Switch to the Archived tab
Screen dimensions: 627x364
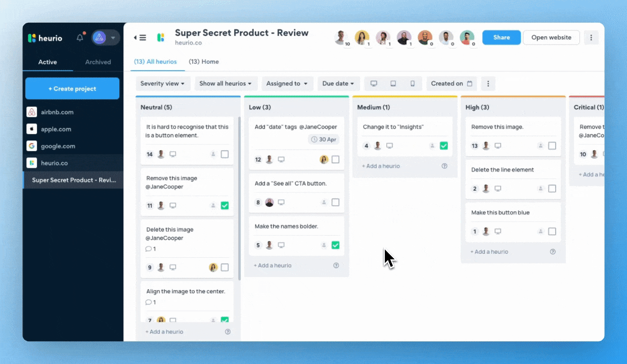pyautogui.click(x=98, y=62)
